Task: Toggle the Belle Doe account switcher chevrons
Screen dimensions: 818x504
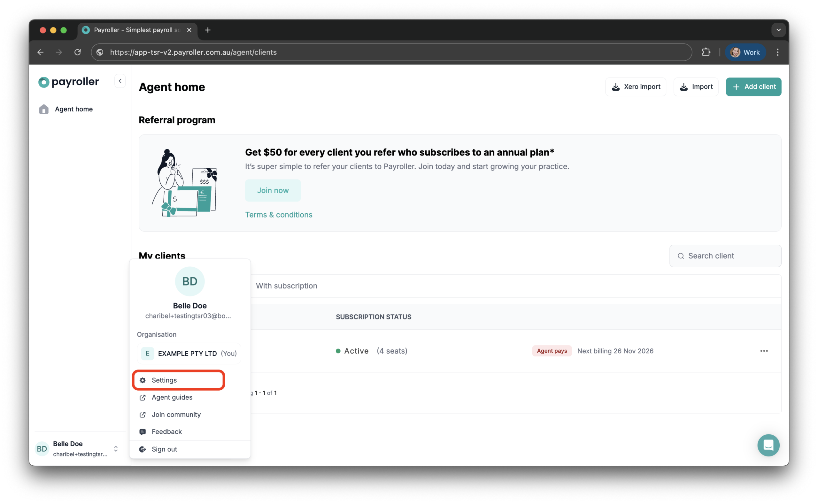Action: (116, 449)
